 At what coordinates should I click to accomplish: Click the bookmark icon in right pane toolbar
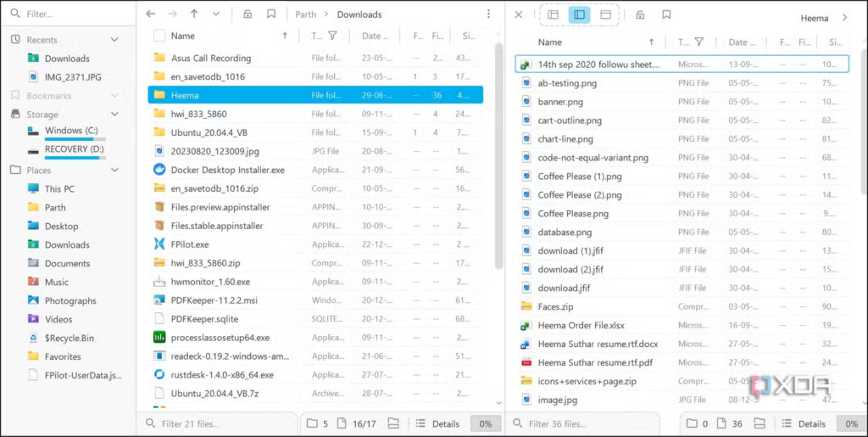tap(666, 15)
